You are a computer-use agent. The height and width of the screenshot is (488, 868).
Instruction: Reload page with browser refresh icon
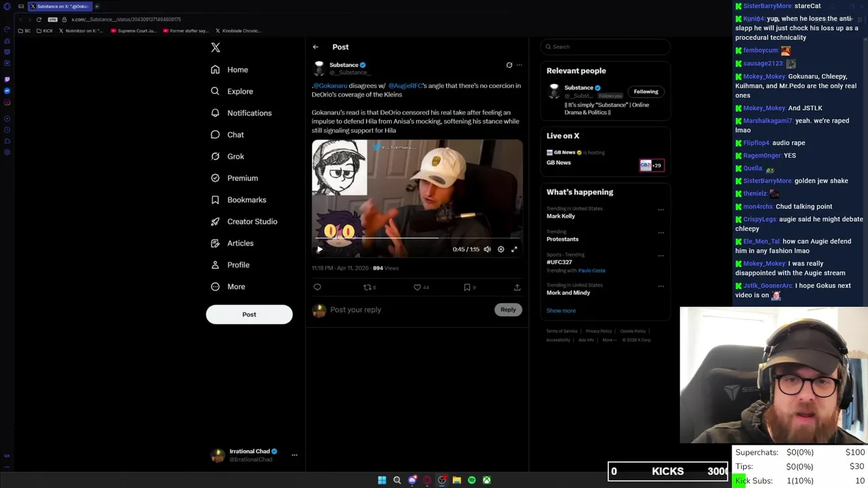[39, 20]
